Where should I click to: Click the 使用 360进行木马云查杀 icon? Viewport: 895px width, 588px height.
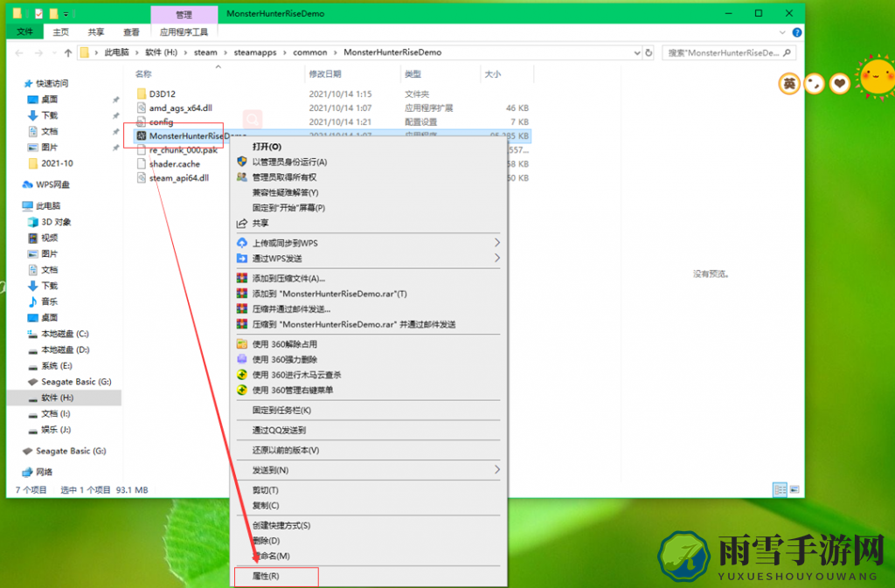pos(242,375)
